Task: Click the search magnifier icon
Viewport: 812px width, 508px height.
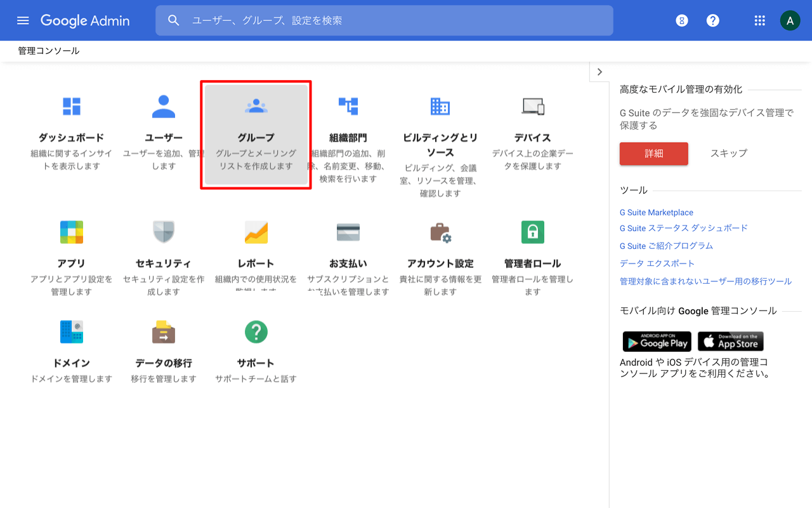Action: [174, 20]
